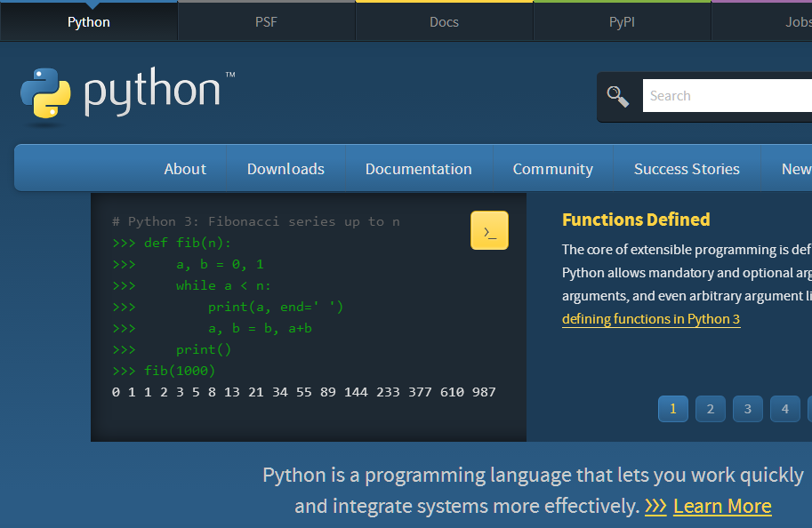Open the Community menu
This screenshot has height=528, width=812.
552,169
